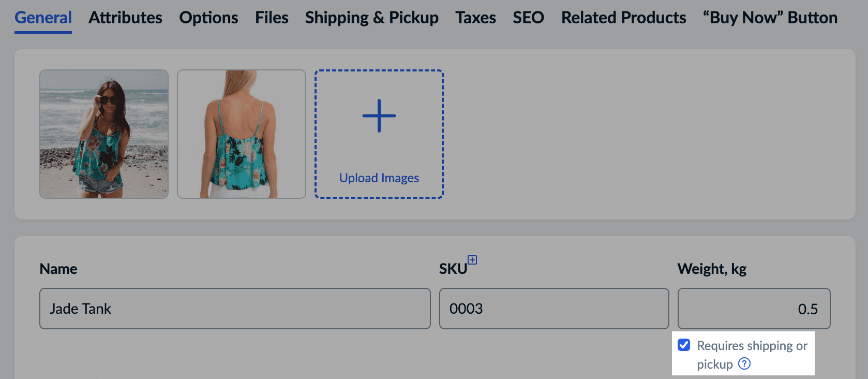
Task: Click the Weight, kg input field
Action: [x=754, y=309]
